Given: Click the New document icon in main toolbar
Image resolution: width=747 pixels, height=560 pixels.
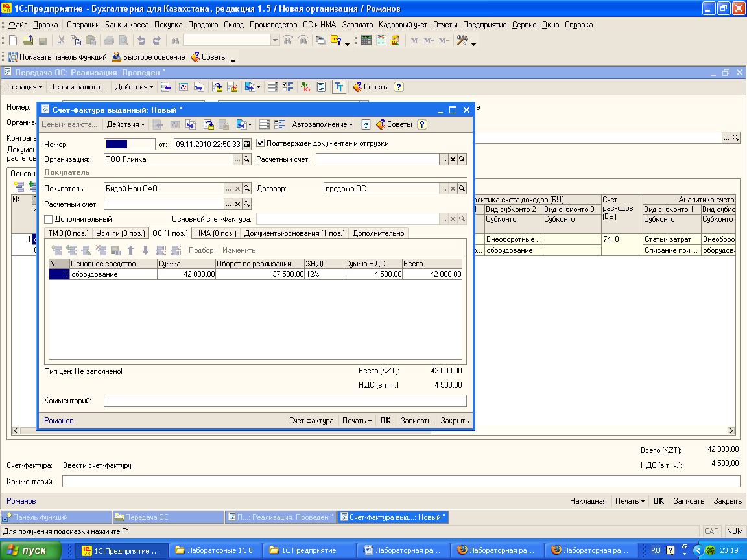Looking at the screenshot, I should (14, 40).
